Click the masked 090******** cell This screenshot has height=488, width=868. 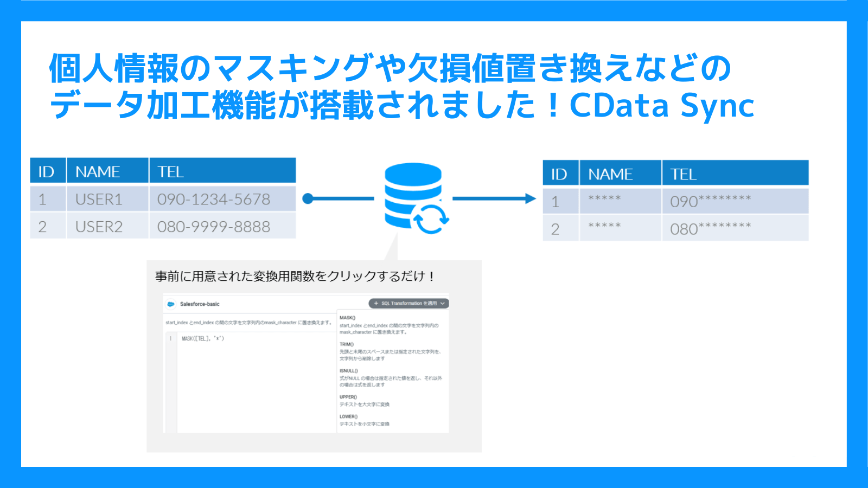[735, 201]
